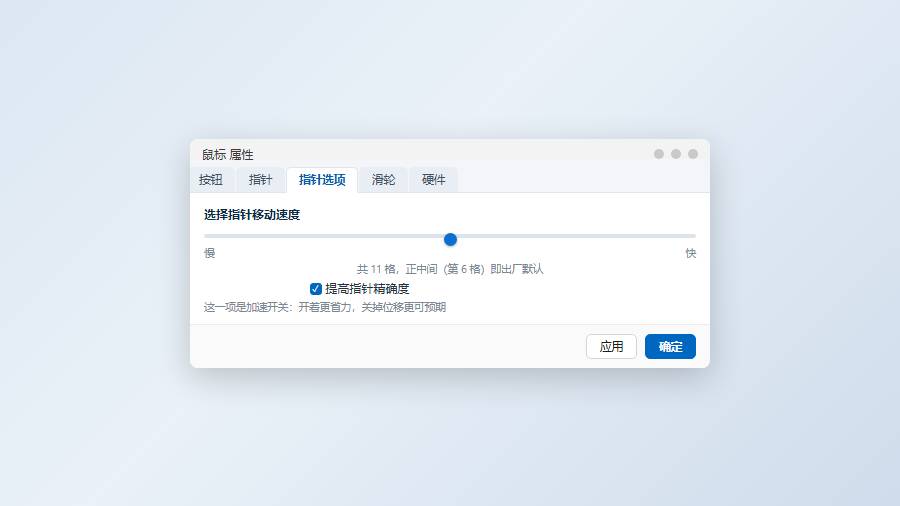Click the 慢 label under the slider
Screen dimensions: 900x506
coord(210,253)
